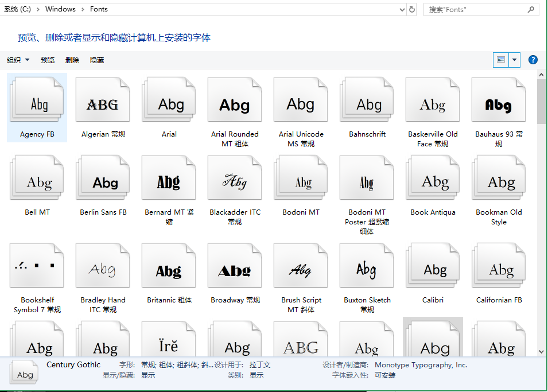Click Monotype Typography, Inc. designer value

(x=421, y=365)
